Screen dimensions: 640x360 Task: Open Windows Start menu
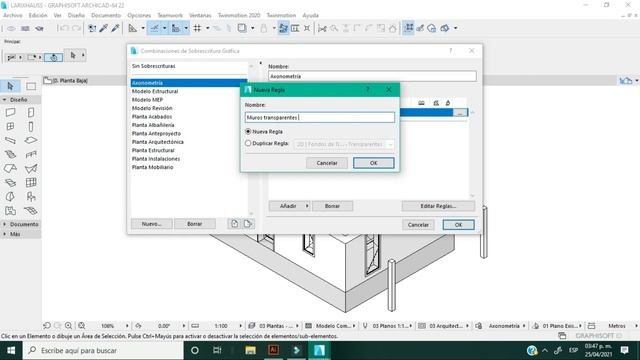point(11,351)
